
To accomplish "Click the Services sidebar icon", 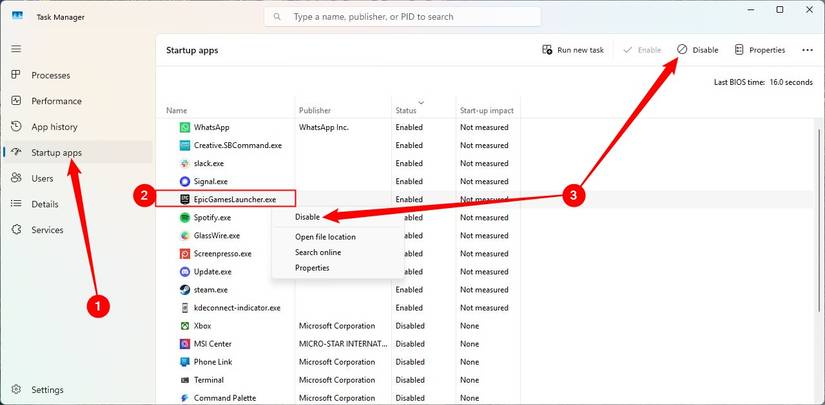I will (16, 229).
